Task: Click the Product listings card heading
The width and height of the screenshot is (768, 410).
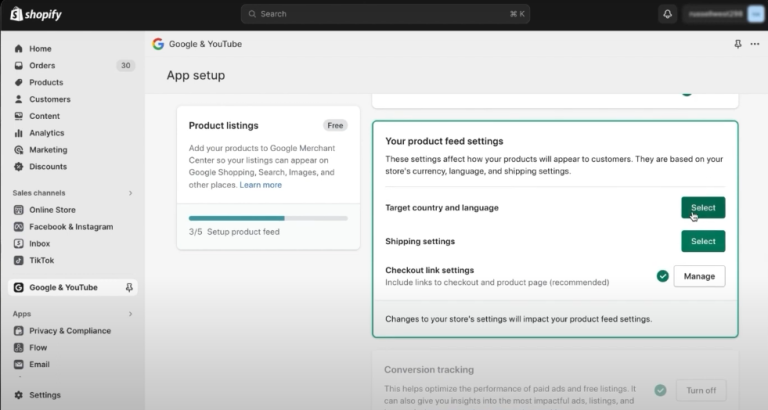Action: pyautogui.click(x=223, y=125)
